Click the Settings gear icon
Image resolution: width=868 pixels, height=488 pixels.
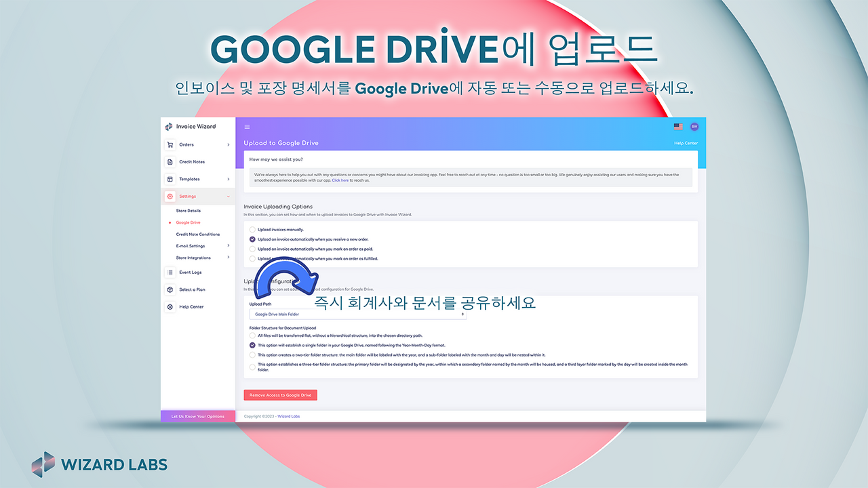170,197
